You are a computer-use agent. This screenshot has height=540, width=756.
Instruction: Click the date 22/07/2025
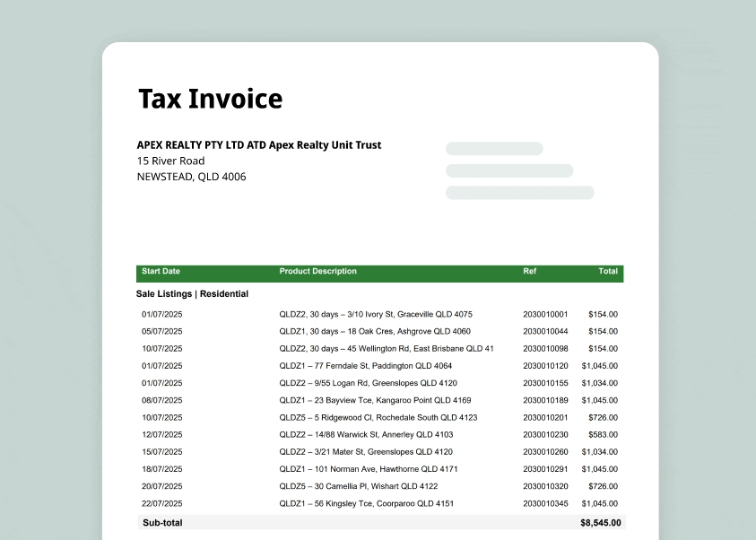coord(162,503)
